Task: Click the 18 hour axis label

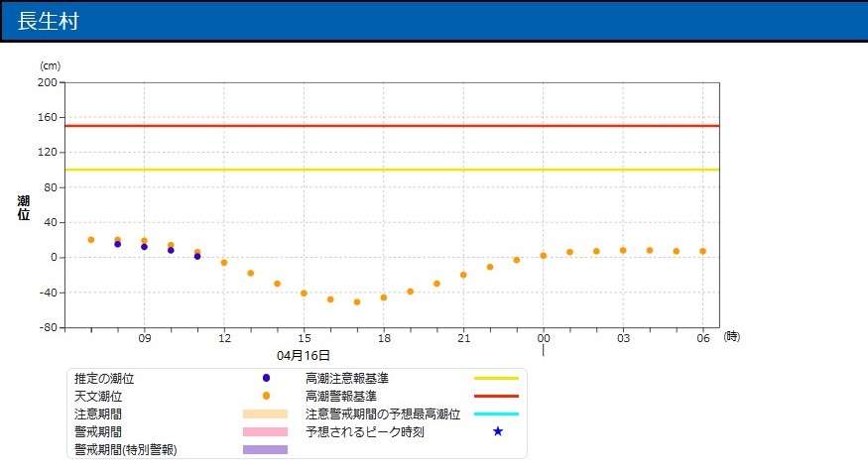Action: (384, 338)
